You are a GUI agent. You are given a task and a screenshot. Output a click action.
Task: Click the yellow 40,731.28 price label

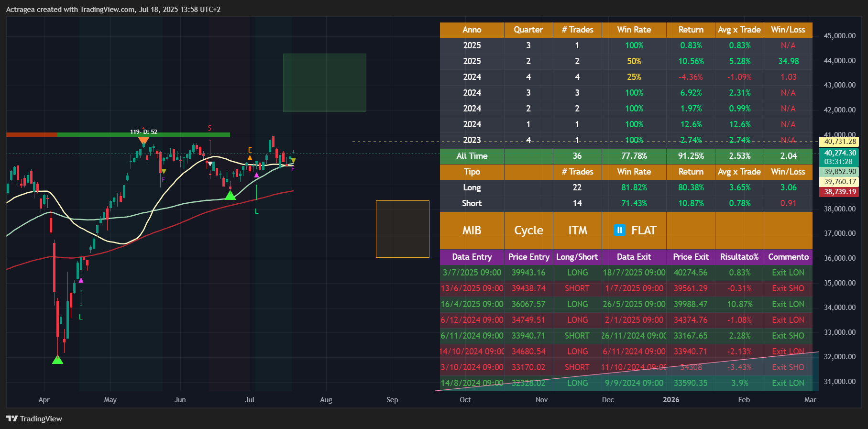(x=840, y=142)
